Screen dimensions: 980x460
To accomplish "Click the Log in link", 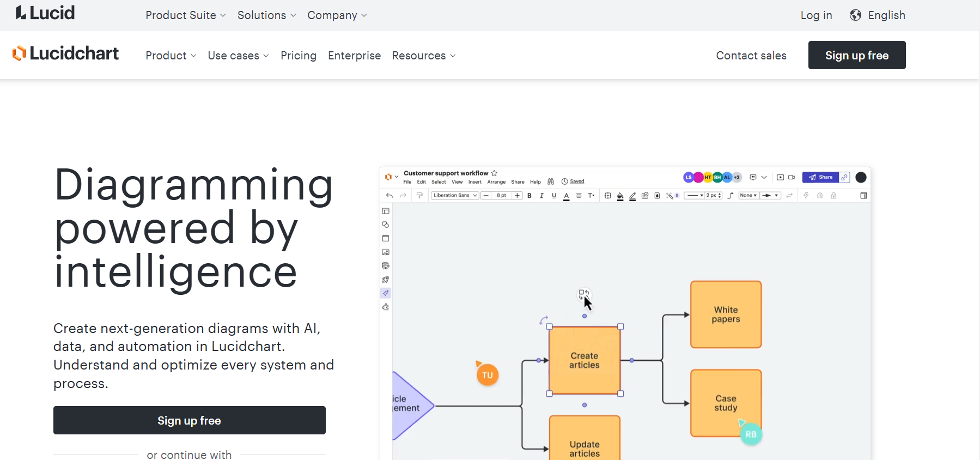I will tap(816, 15).
